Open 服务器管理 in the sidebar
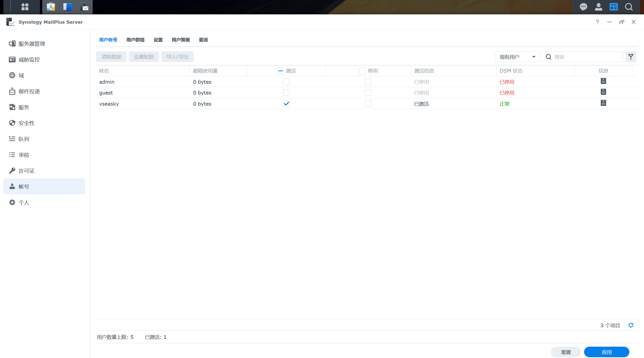The width and height of the screenshot is (644, 358). (x=44, y=44)
